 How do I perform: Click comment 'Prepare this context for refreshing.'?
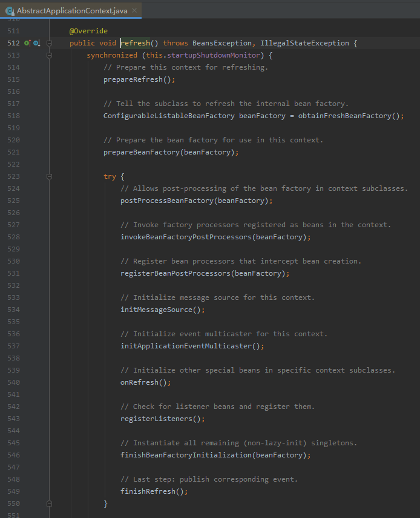click(186, 67)
